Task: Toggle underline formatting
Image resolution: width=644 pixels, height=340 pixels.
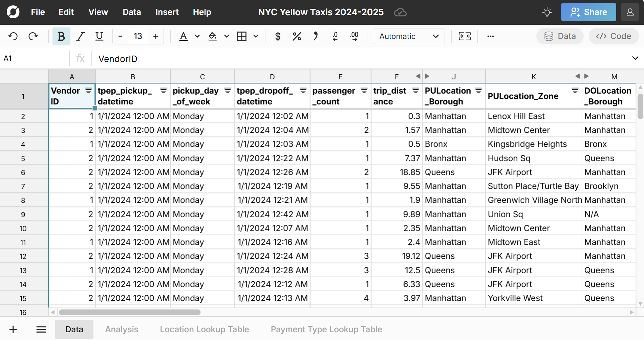Action: coord(99,36)
